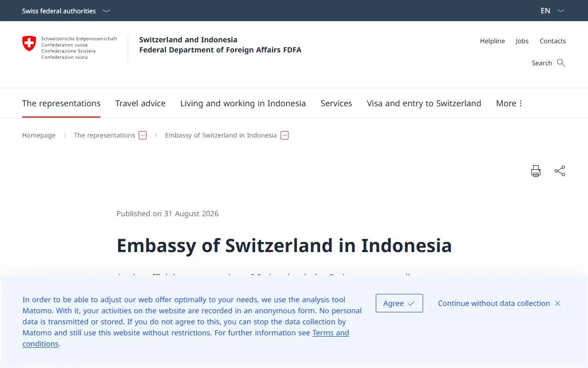Screen dimensions: 588x368
Task: Click the Swiss coat of arms logo
Action: pos(29,44)
